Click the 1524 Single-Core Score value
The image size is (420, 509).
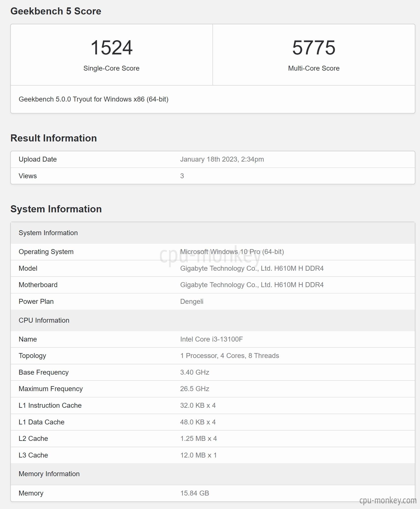pos(112,48)
